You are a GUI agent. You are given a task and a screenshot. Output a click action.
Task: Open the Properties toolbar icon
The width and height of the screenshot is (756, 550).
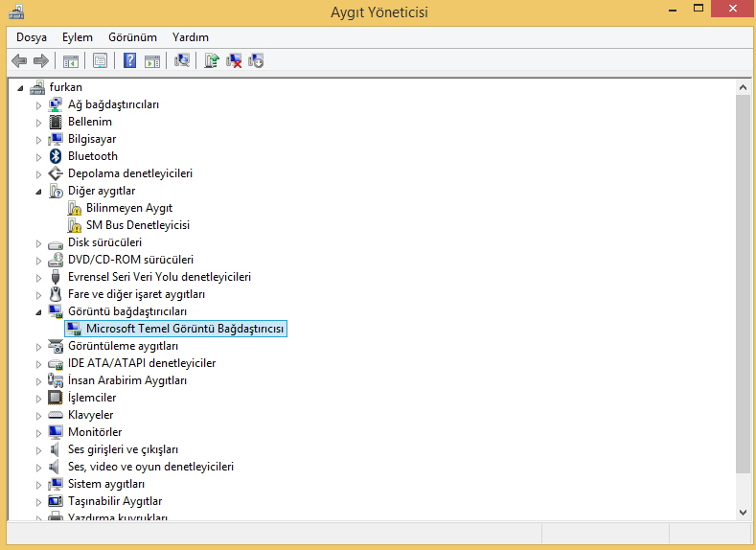point(101,60)
